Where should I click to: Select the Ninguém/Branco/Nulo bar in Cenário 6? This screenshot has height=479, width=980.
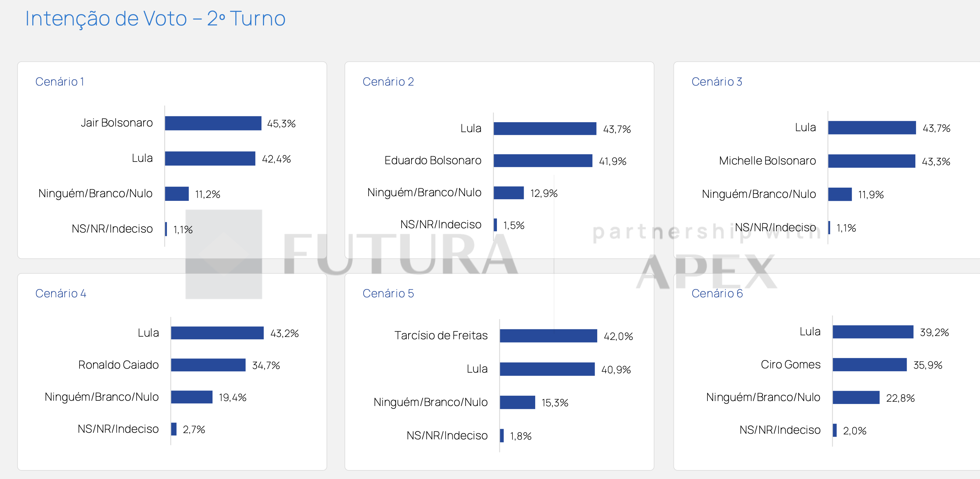pyautogui.click(x=856, y=397)
